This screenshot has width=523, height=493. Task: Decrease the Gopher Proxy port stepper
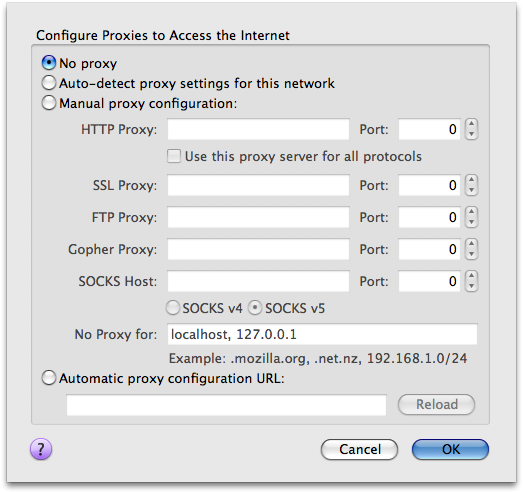click(x=471, y=254)
